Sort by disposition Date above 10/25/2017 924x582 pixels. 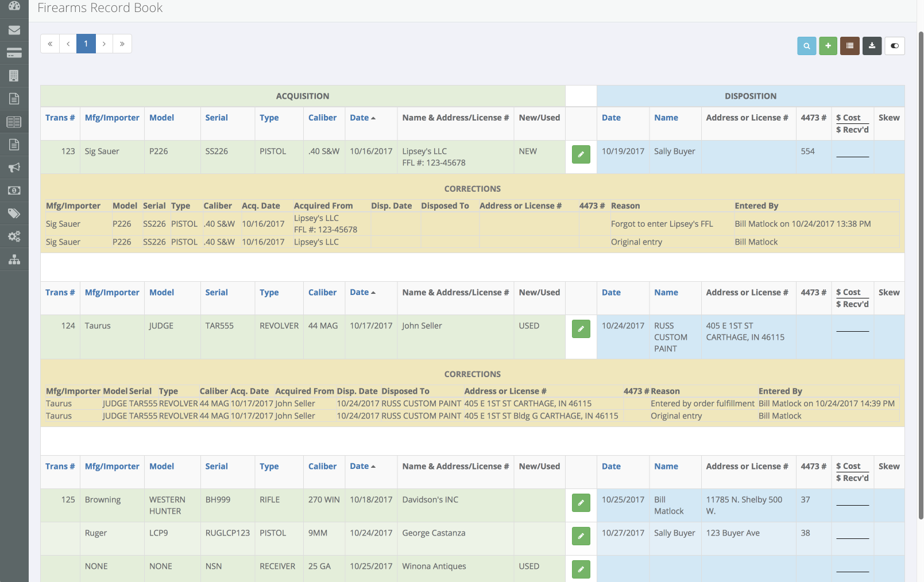click(x=611, y=466)
